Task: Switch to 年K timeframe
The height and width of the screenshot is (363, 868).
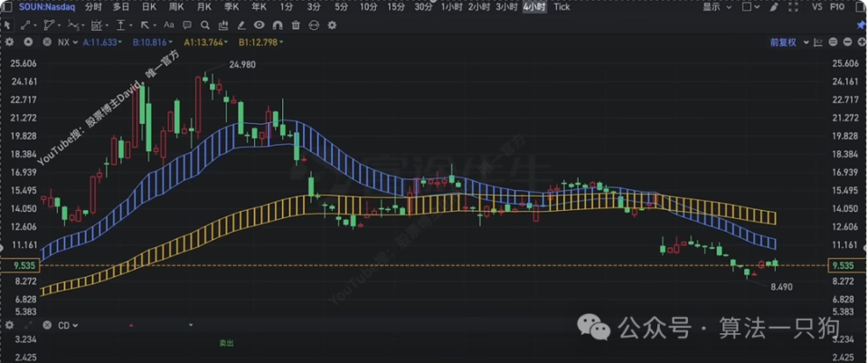Action: click(x=259, y=7)
